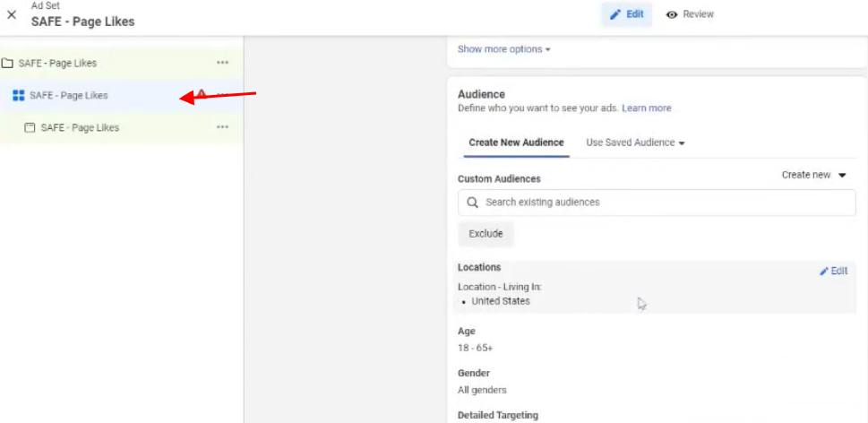
Task: Click the Detailed Targeting heading
Action: point(498,415)
